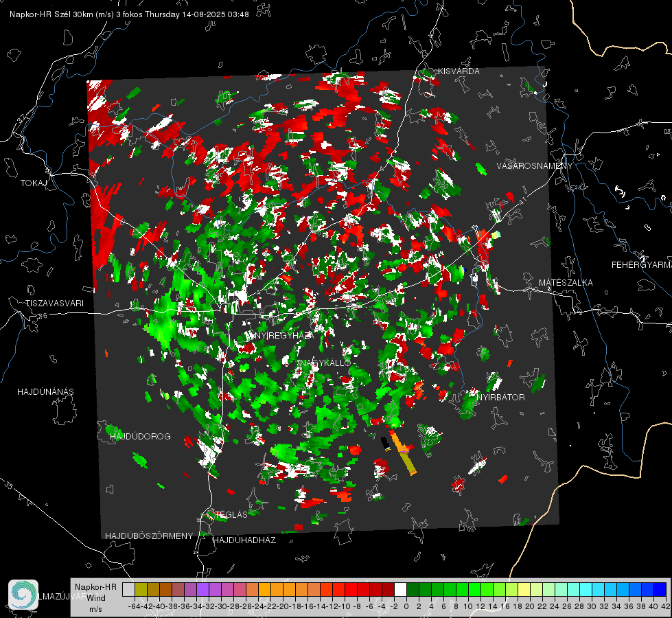Viewport: 672px width, 618px height.
Task: Select the cyan 28–30 legend swatch
Action: click(586, 589)
